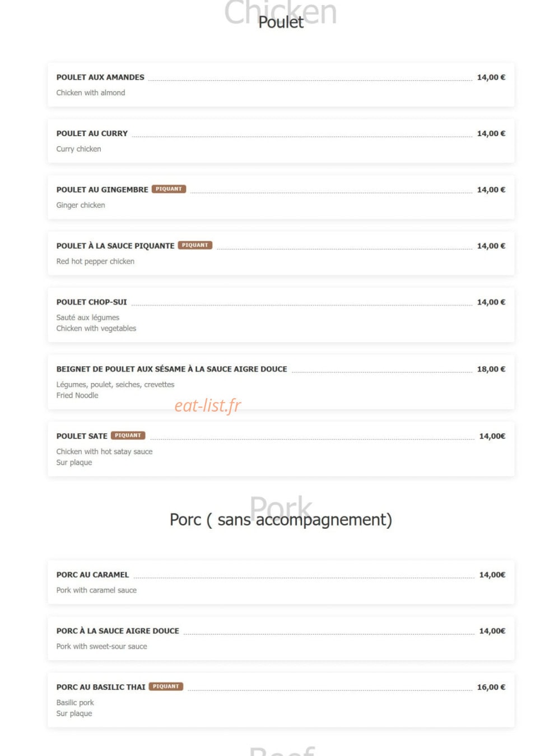554x756 pixels.
Task: Click the Red hot pepper chicken description
Action: click(x=95, y=261)
